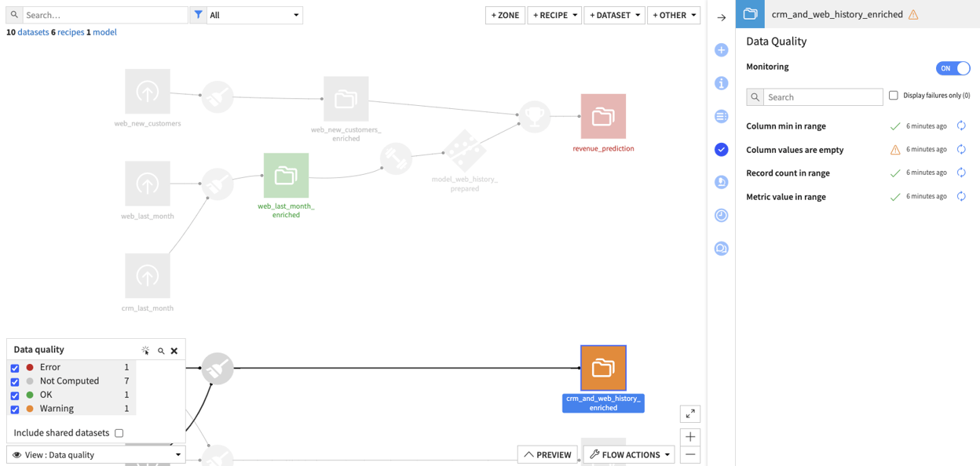
Task: Click the Data Quality rules search field
Action: coord(822,97)
